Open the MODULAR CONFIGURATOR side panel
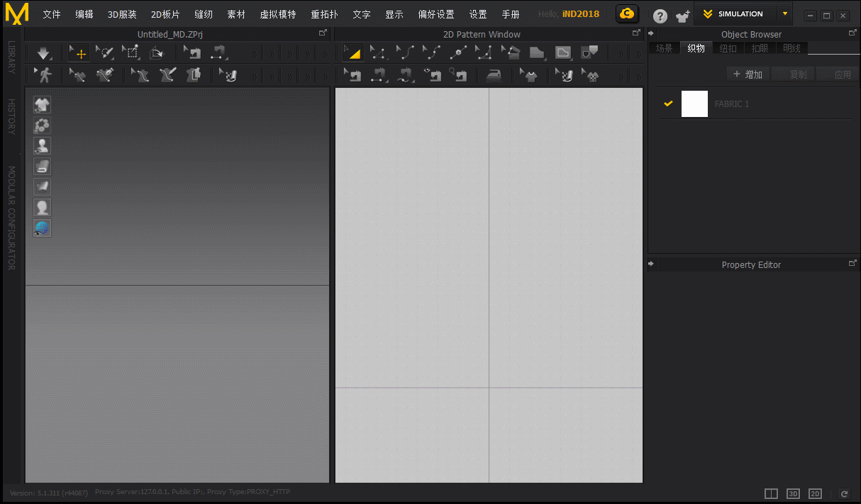This screenshot has width=861, height=504. click(x=11, y=218)
